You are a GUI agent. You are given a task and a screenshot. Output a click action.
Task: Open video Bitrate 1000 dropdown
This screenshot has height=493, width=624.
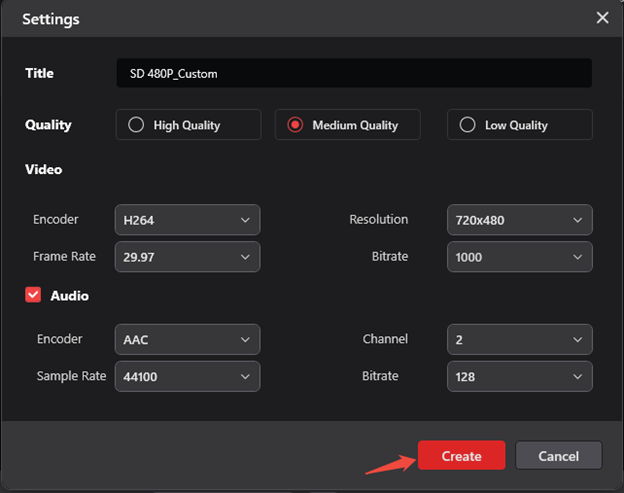[x=520, y=257]
